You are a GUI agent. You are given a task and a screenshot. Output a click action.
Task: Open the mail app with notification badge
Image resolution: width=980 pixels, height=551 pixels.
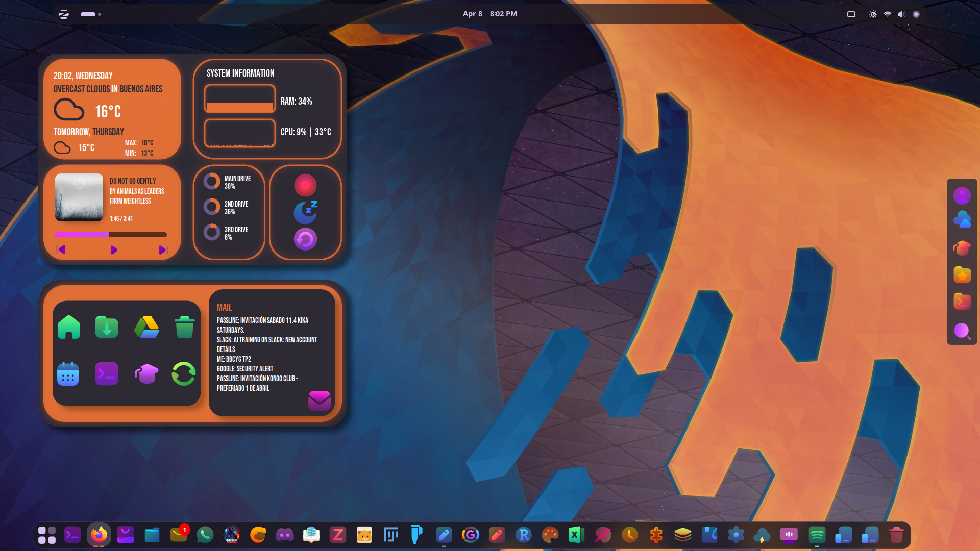[179, 534]
